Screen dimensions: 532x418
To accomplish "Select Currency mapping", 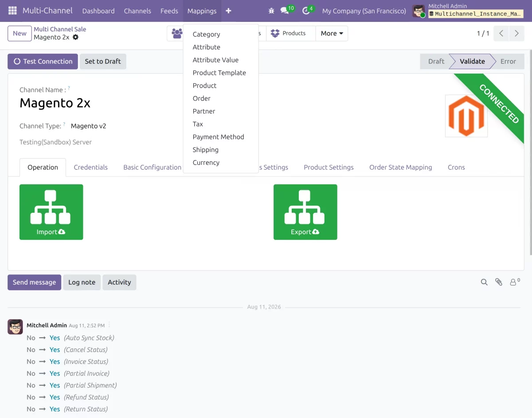I will pyautogui.click(x=221, y=163).
